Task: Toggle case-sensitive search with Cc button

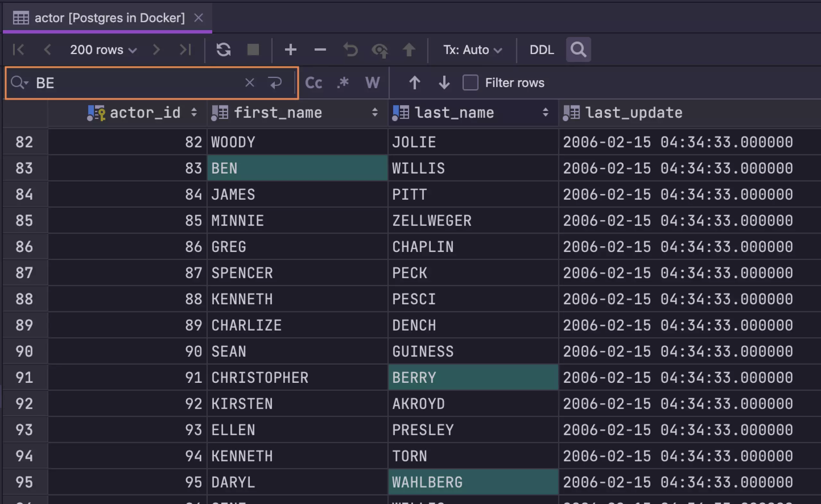Action: (x=314, y=82)
